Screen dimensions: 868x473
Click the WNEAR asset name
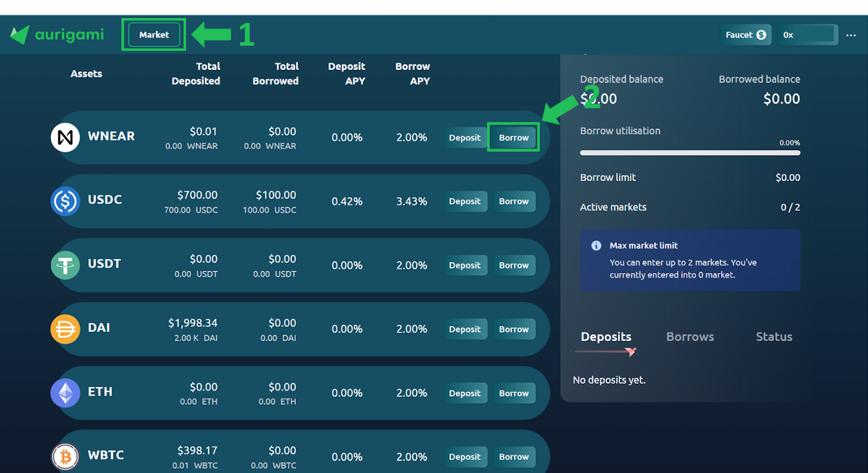pyautogui.click(x=111, y=136)
